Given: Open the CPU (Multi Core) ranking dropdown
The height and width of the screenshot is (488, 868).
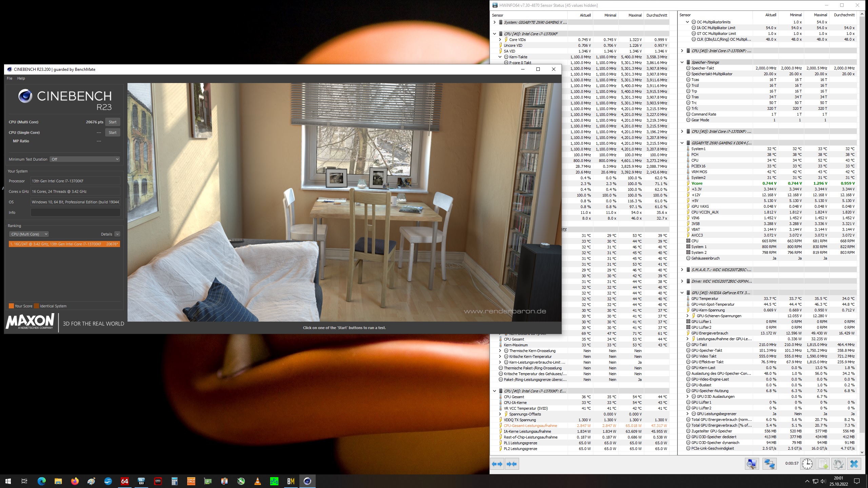Looking at the screenshot, I should pos(29,234).
